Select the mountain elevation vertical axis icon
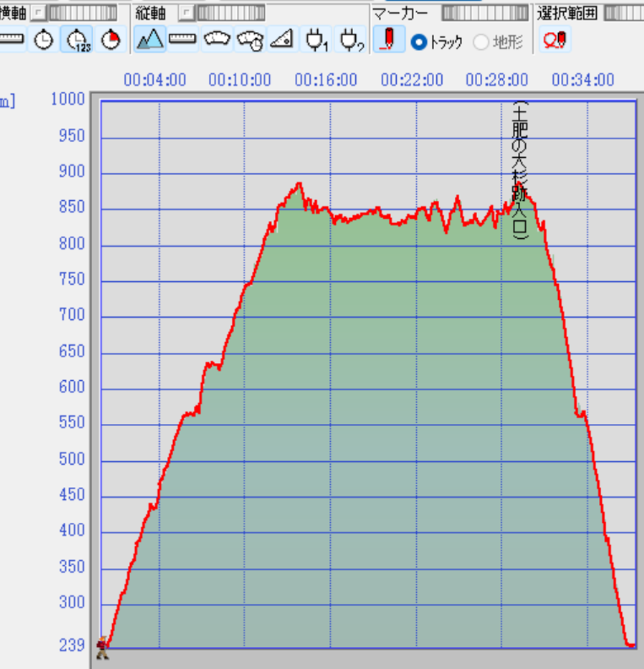Image resolution: width=644 pixels, height=669 pixels. pos(150,39)
